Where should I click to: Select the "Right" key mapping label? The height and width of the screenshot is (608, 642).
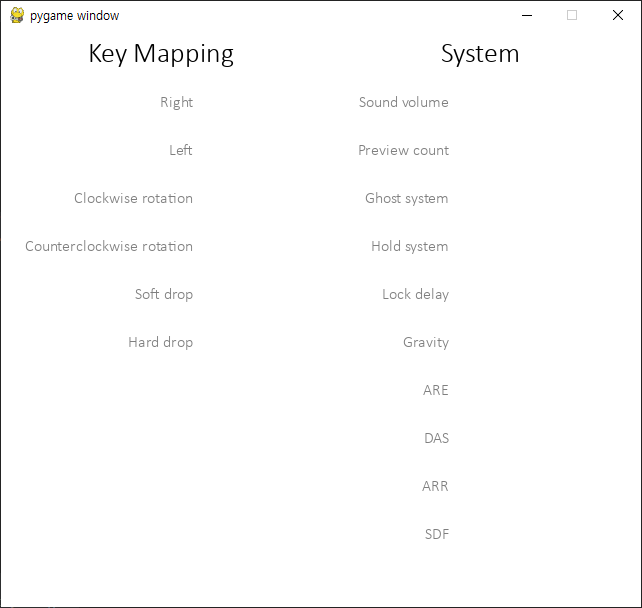tap(176, 102)
